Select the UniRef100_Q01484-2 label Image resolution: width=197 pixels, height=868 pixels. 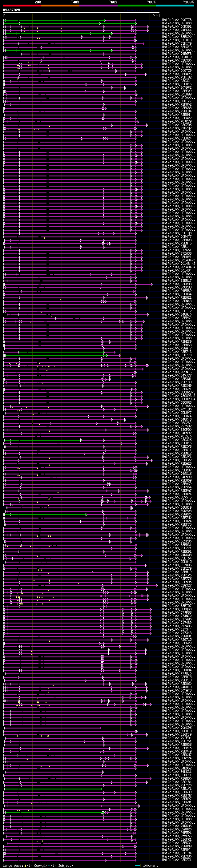tap(179, 264)
